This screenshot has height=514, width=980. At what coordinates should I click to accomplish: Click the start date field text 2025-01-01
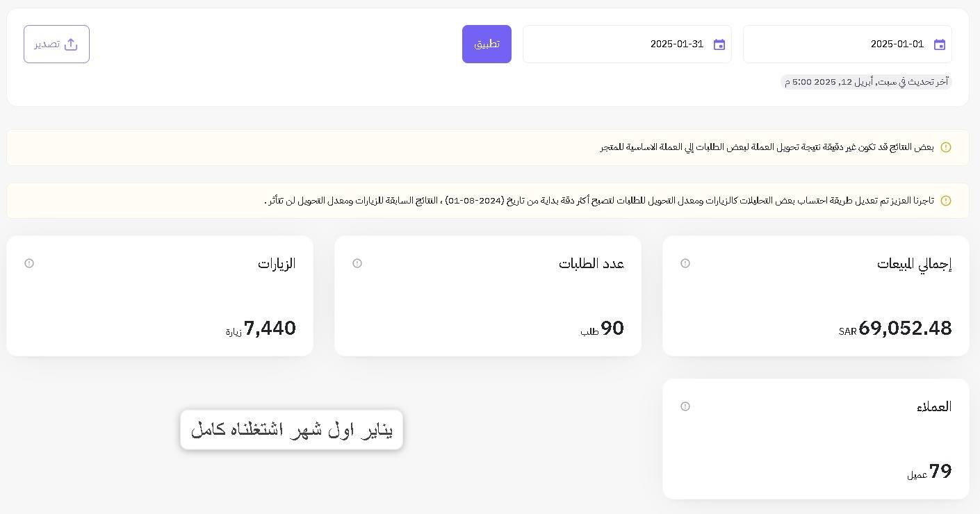click(x=897, y=44)
